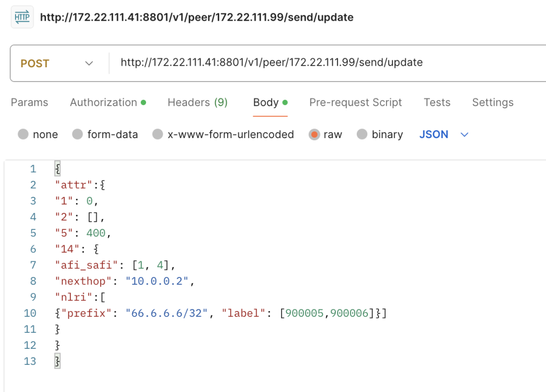546x392 pixels.
Task: Click the request URL input field
Action: tap(320, 63)
